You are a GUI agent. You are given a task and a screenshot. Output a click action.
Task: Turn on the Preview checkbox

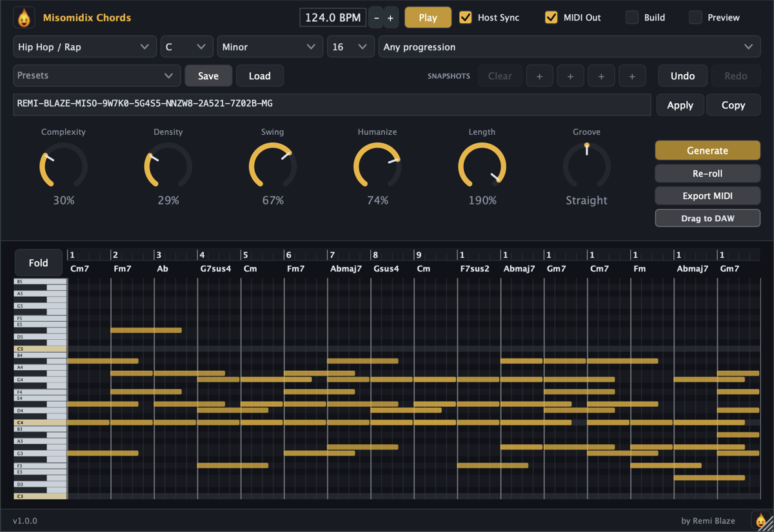click(695, 17)
